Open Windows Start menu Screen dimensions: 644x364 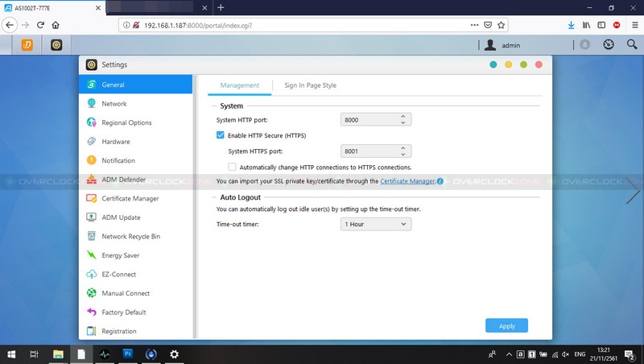point(11,354)
